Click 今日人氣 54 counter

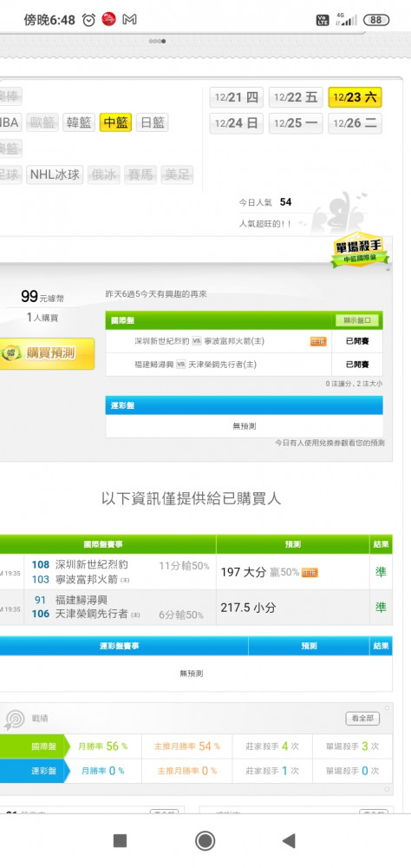point(265,202)
